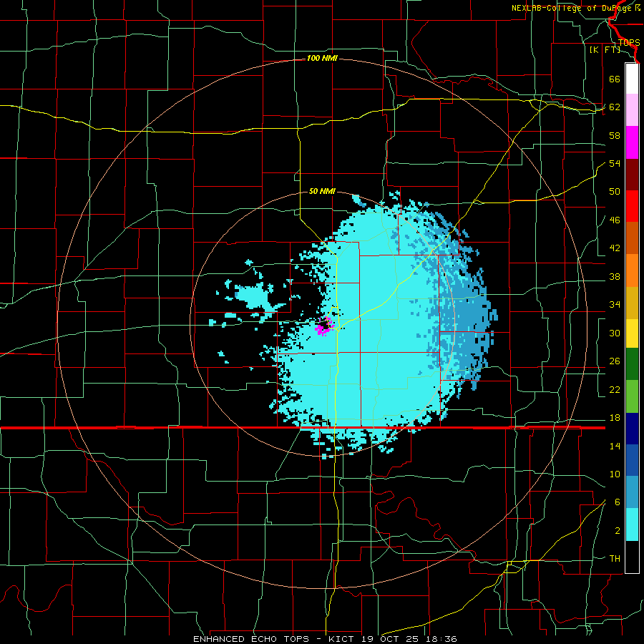
Task: Click the bright red legend swatch
Action: coord(632,206)
